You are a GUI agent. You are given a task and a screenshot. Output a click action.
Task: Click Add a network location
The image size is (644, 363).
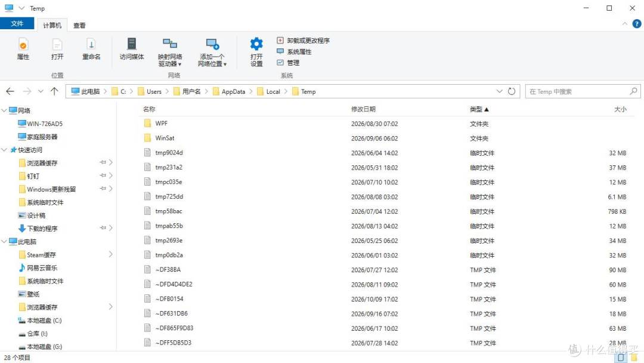tap(212, 52)
